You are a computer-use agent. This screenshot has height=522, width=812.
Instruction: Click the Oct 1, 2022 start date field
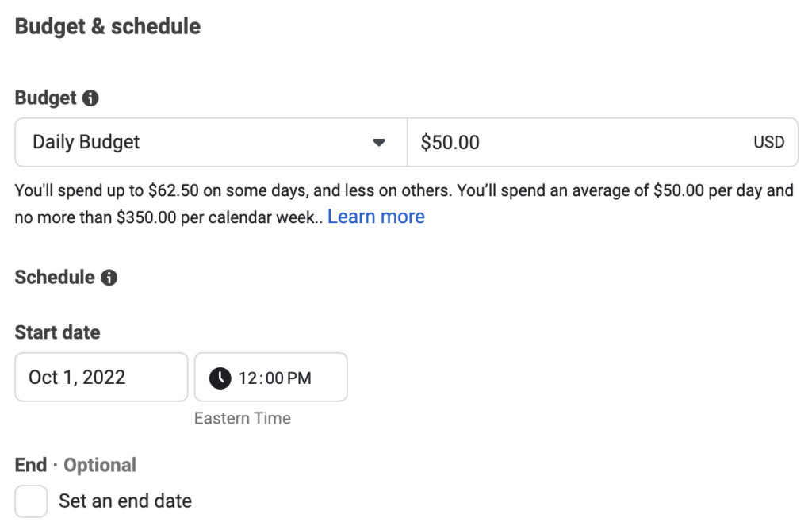click(101, 377)
